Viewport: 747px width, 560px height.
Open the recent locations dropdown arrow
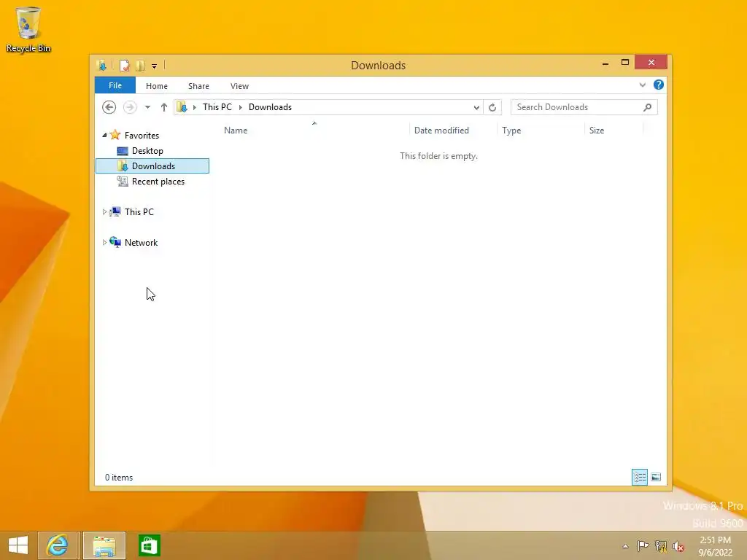147,107
